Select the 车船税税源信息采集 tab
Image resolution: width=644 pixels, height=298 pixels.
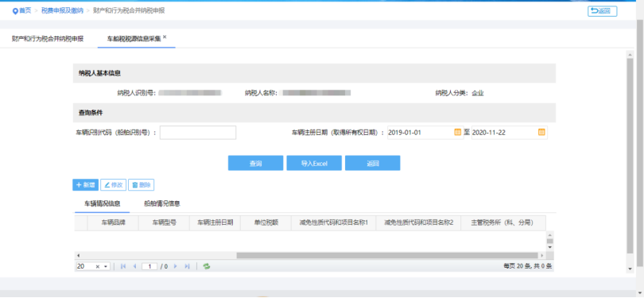[x=134, y=40]
